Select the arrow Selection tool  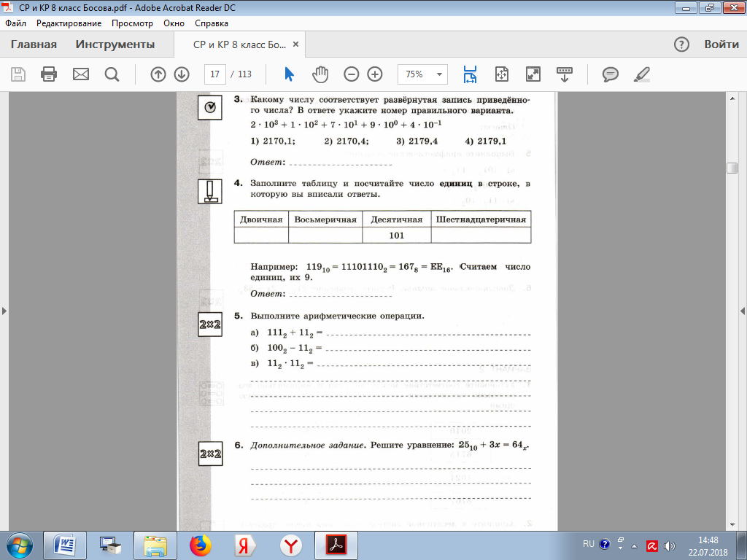[x=289, y=74]
